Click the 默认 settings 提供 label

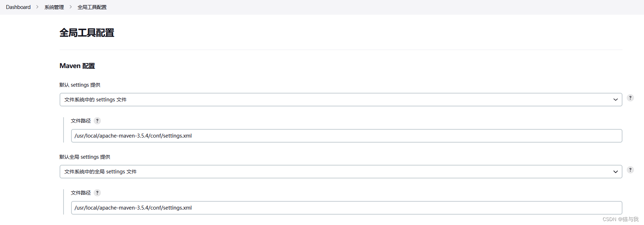(x=80, y=85)
